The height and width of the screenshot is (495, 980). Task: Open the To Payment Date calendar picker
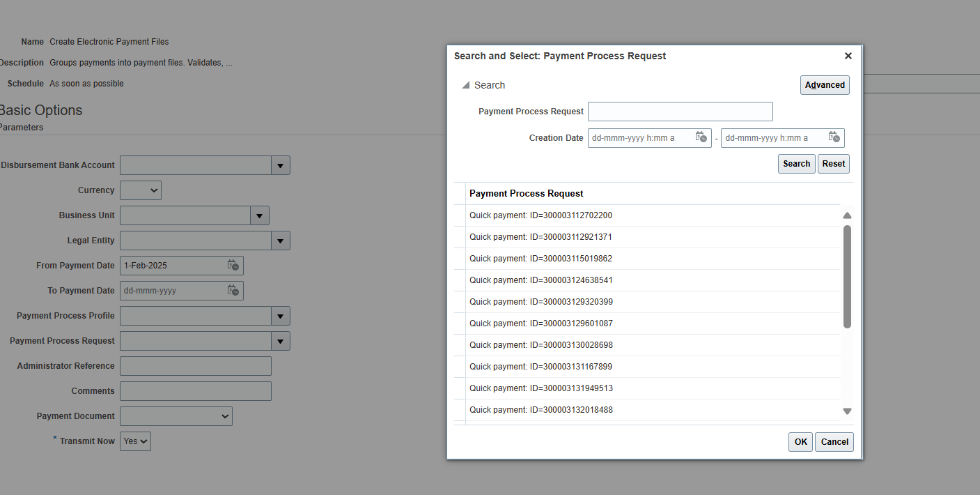(233, 290)
